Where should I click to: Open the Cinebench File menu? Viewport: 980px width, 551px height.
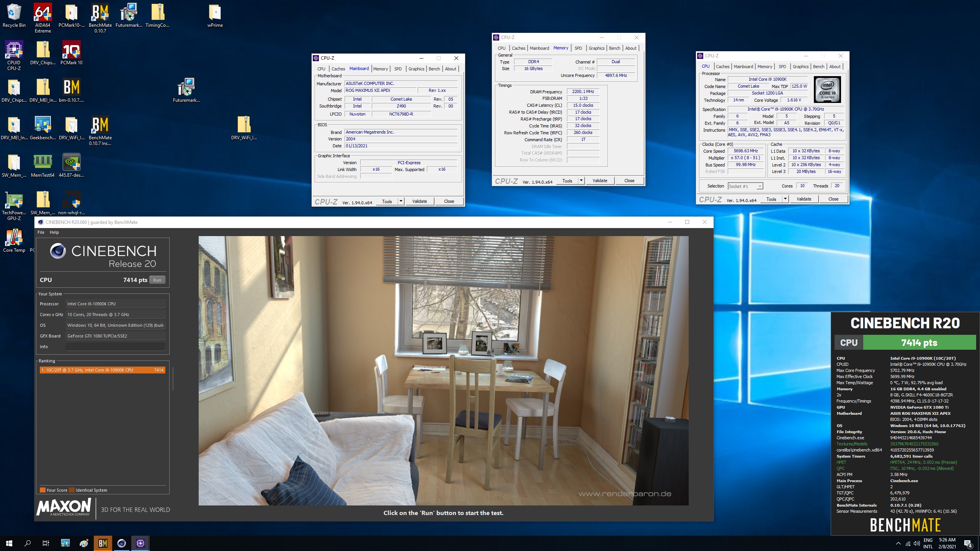41,232
